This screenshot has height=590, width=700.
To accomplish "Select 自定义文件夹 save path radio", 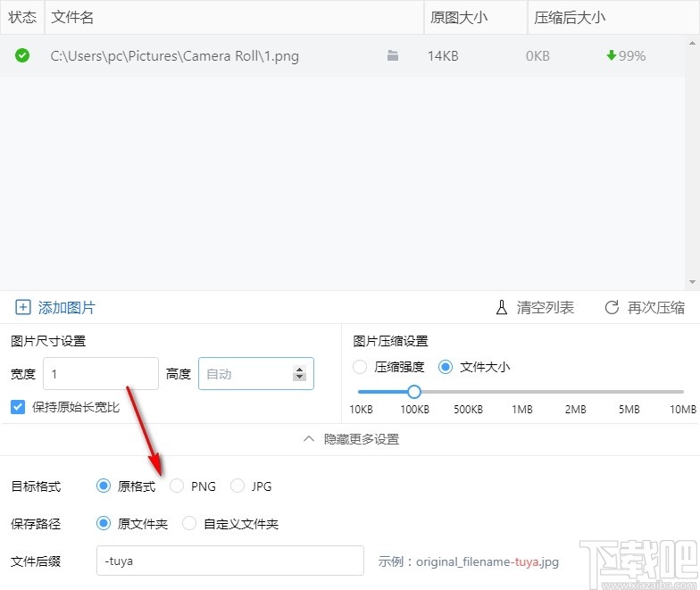I will (189, 523).
